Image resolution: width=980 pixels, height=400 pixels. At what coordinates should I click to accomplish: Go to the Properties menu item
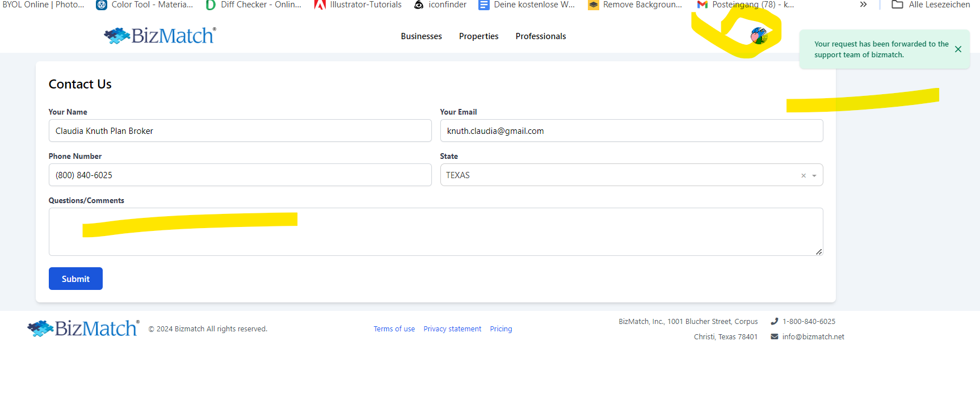click(478, 36)
